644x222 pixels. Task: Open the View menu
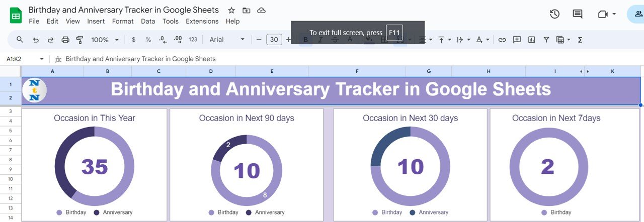pos(72,21)
